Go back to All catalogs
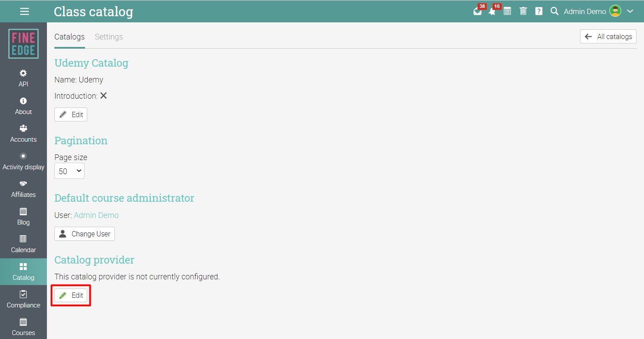Image resolution: width=644 pixels, height=339 pixels. coord(608,36)
